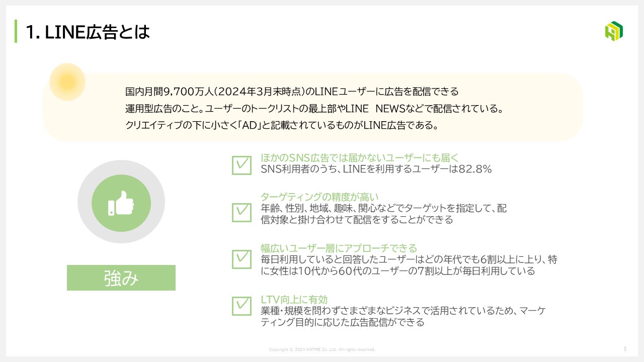Click the HATME copyright footer text

(x=322, y=349)
